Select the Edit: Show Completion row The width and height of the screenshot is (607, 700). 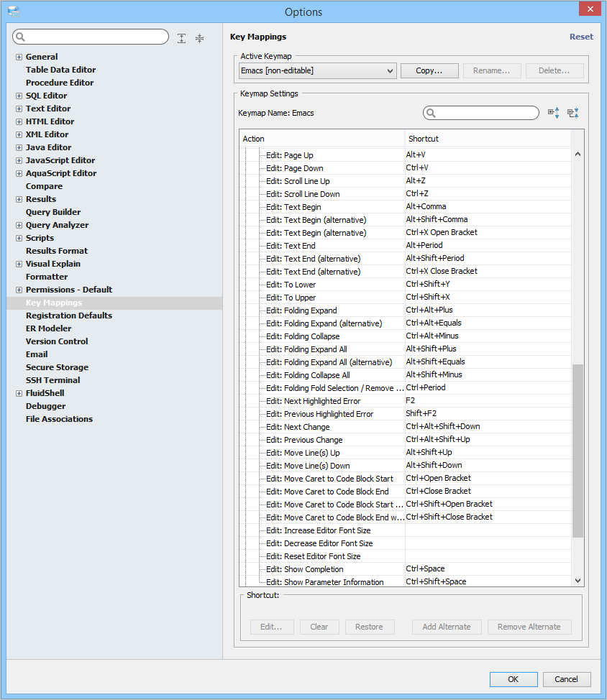pyautogui.click(x=406, y=569)
